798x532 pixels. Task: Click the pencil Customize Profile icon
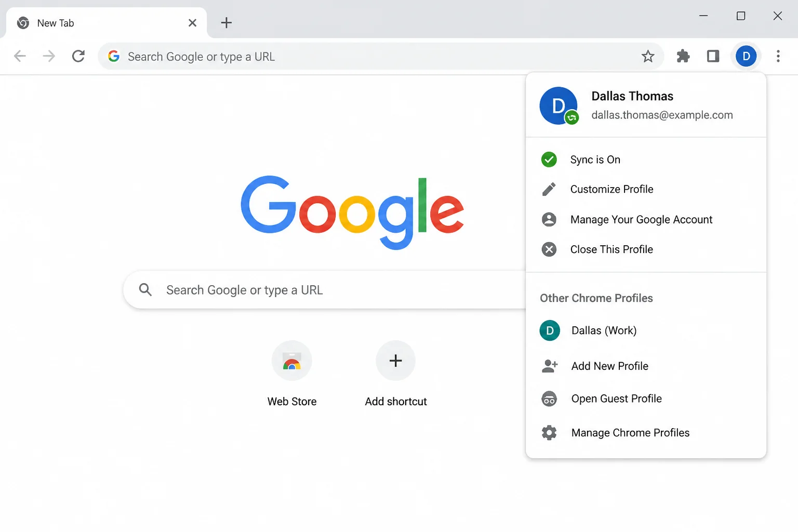pos(549,189)
